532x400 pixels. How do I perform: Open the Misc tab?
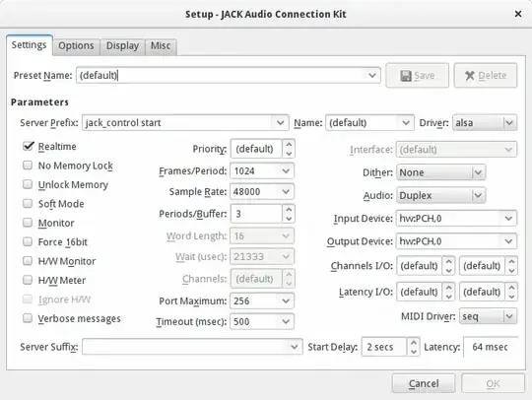click(x=161, y=46)
